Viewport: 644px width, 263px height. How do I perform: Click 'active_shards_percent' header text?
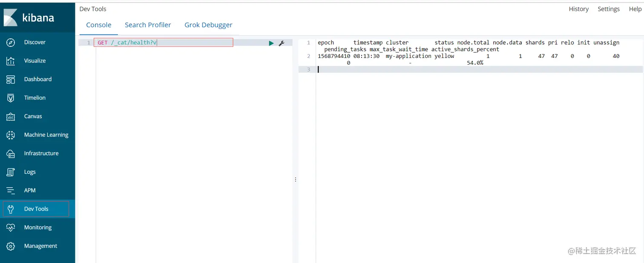[x=465, y=49]
